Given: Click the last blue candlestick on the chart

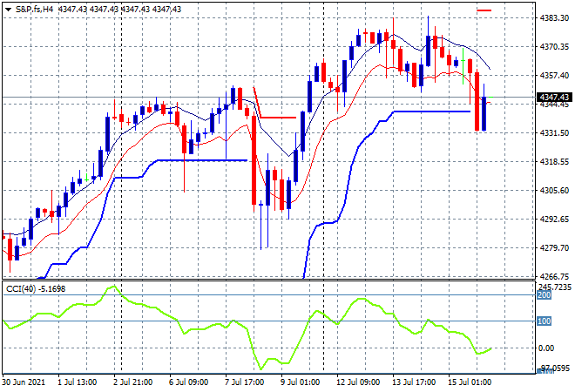Looking at the screenshot, I should [x=484, y=113].
